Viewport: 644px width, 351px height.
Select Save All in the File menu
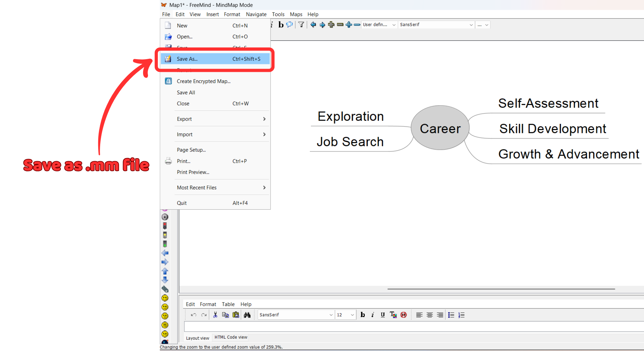click(x=215, y=93)
